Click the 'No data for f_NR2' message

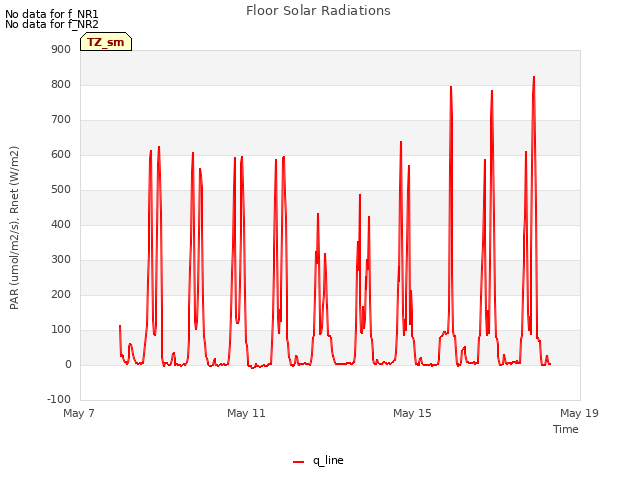52,24
